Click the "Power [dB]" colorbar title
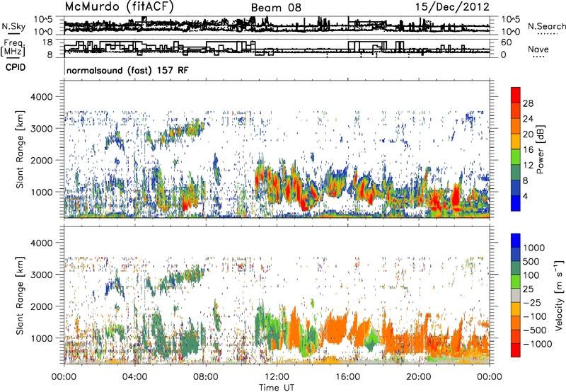 (540, 149)
